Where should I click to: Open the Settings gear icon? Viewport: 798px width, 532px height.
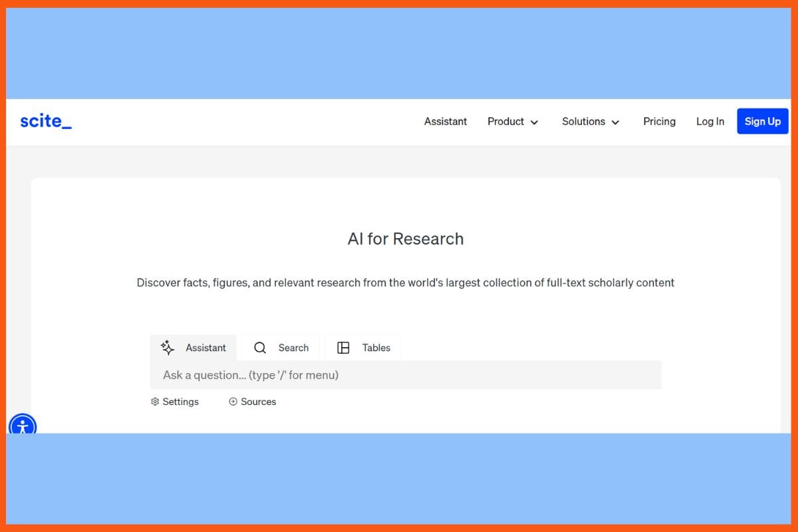click(x=154, y=401)
